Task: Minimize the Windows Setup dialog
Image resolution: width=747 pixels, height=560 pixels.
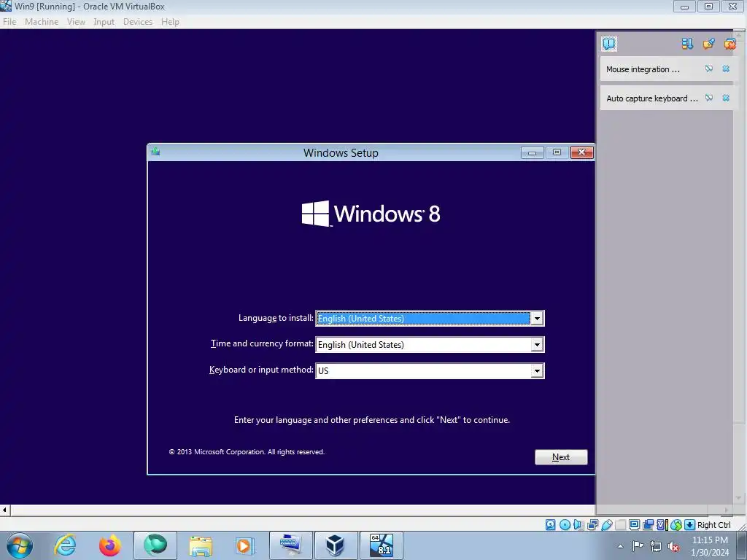Action: (x=532, y=152)
